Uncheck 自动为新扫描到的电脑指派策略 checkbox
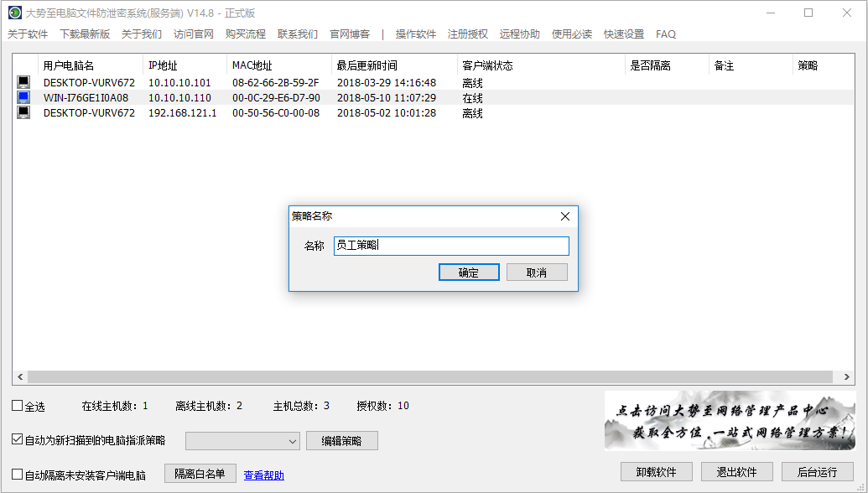This screenshot has height=493, width=868. (18, 439)
